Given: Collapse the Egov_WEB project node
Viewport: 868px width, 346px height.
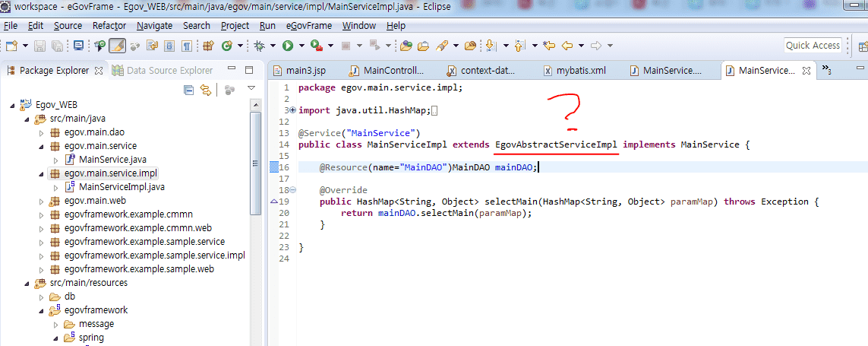Looking at the screenshot, I should pos(12,105).
